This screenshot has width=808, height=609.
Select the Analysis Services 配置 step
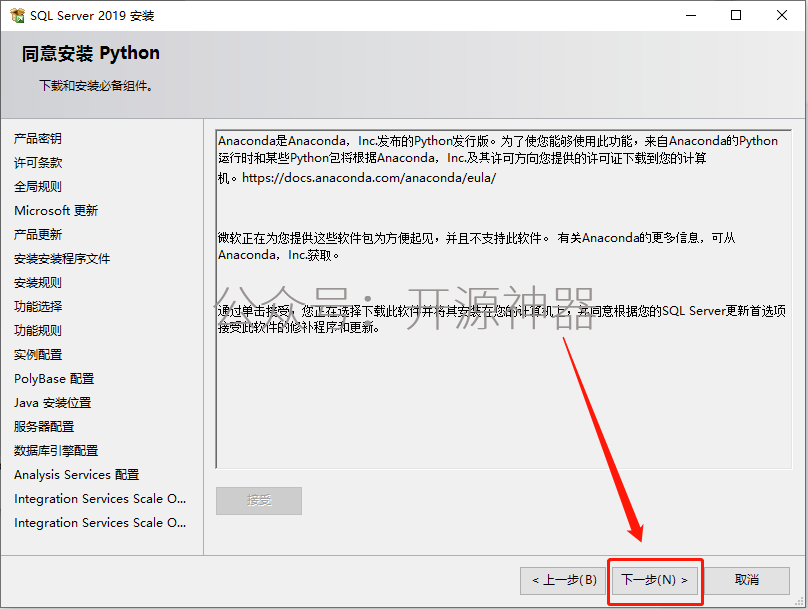[x=77, y=475]
